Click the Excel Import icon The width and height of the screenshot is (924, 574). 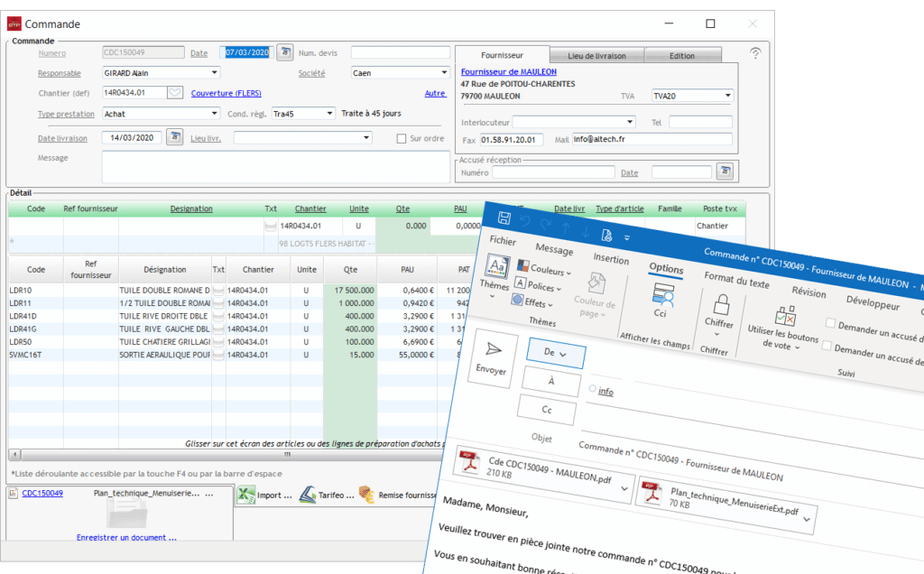coord(245,495)
